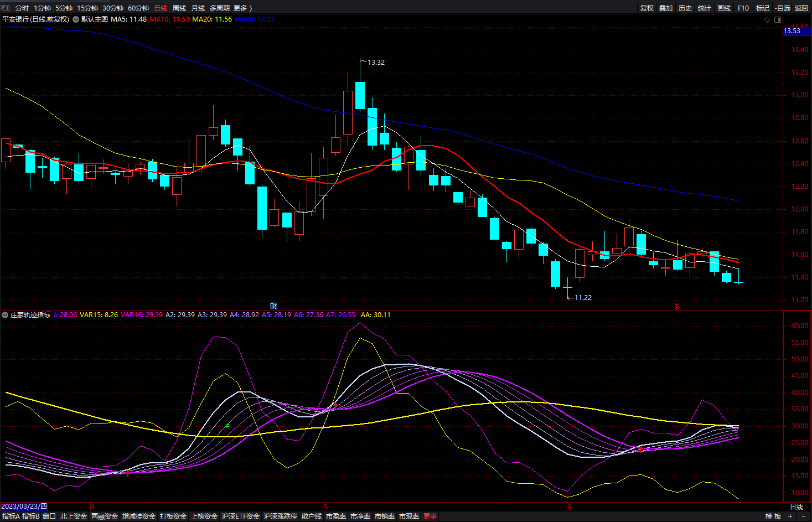Toggle 画线 drawing tools

pos(724,8)
